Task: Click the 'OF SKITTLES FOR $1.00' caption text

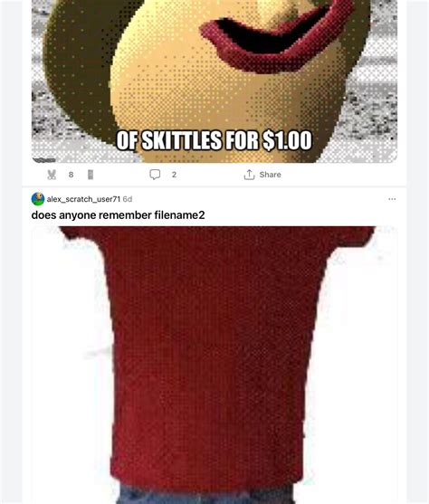Action: pos(214,140)
